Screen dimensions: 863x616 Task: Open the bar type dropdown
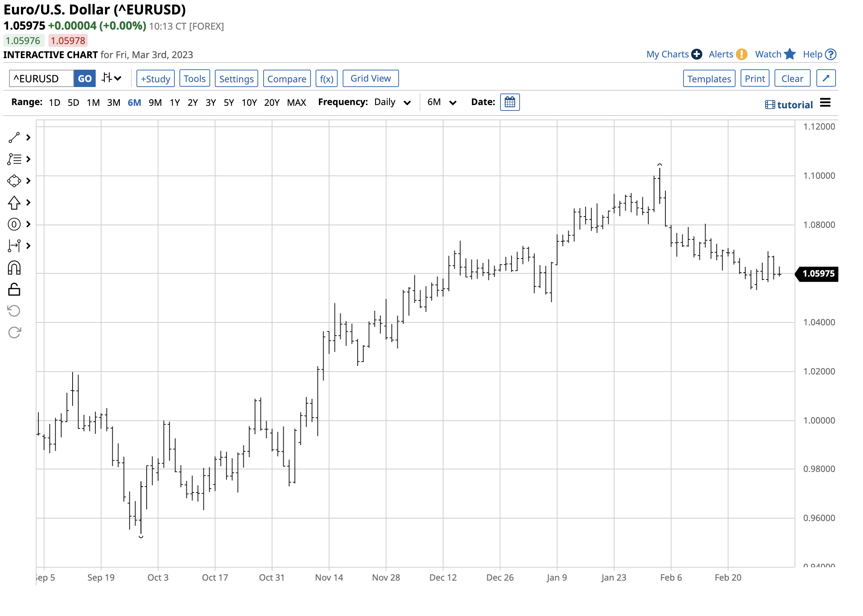coord(111,78)
